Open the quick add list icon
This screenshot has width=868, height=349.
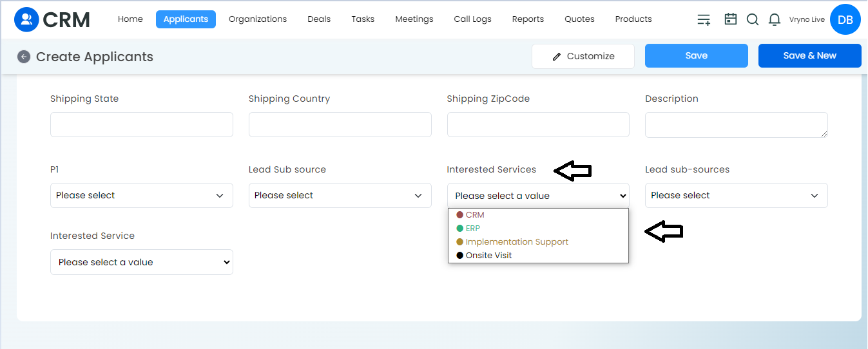(704, 19)
